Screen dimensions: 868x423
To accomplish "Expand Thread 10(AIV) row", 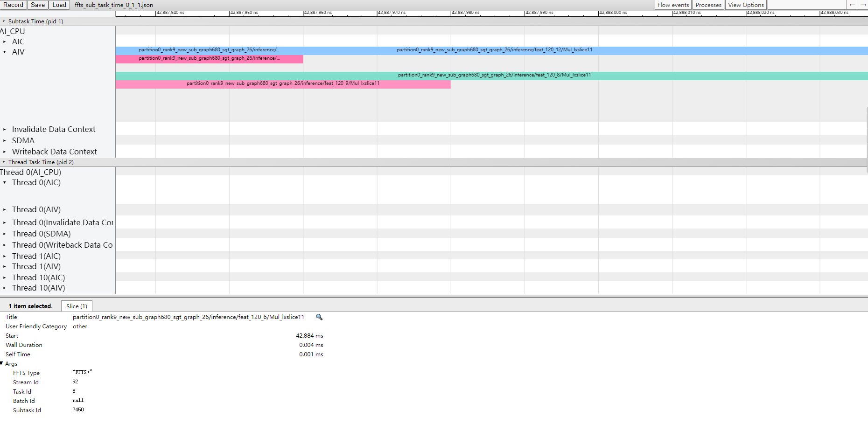I will click(x=5, y=288).
